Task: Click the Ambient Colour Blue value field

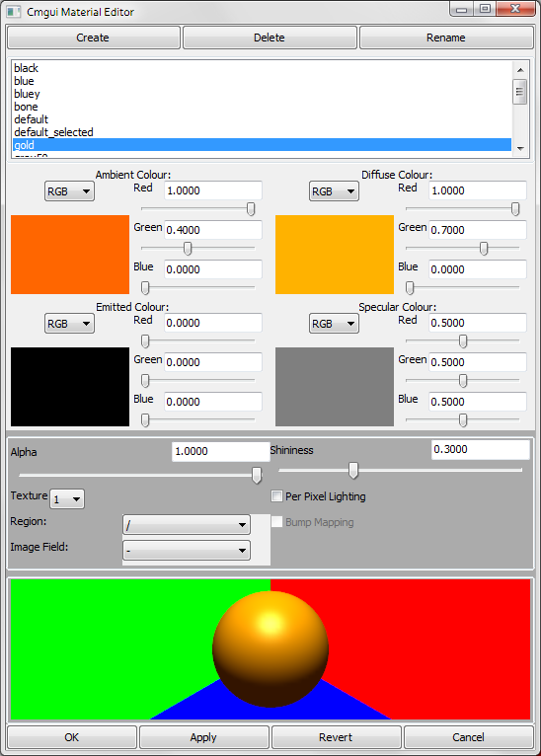Action: (x=213, y=269)
